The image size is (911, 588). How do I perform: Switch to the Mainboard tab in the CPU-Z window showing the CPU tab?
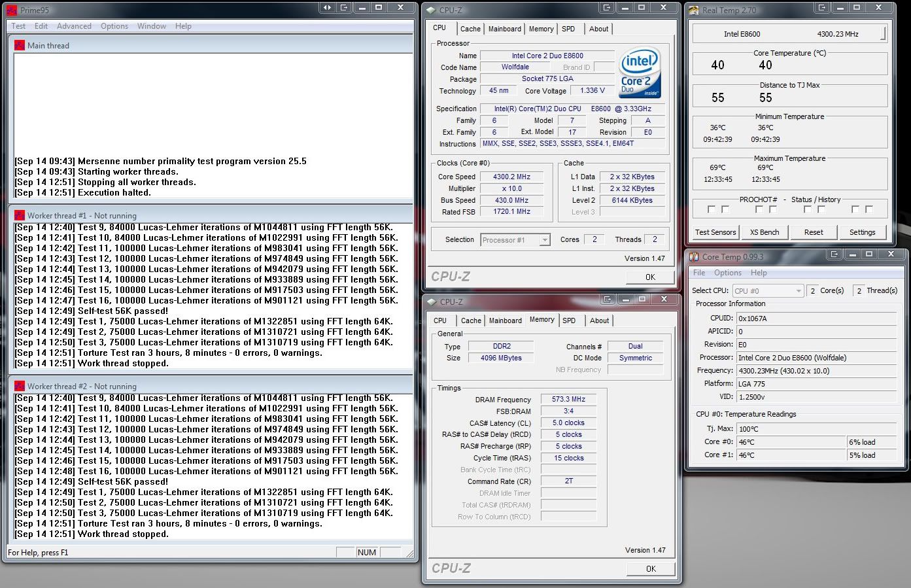click(505, 29)
